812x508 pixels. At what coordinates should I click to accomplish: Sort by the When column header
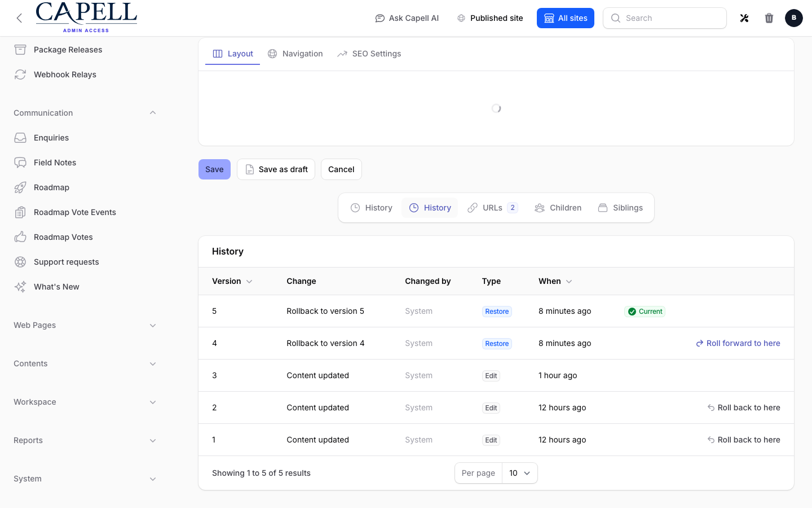(555, 281)
